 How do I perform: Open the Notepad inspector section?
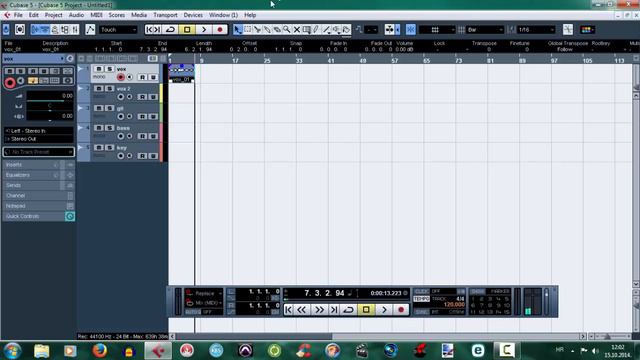(x=38, y=206)
